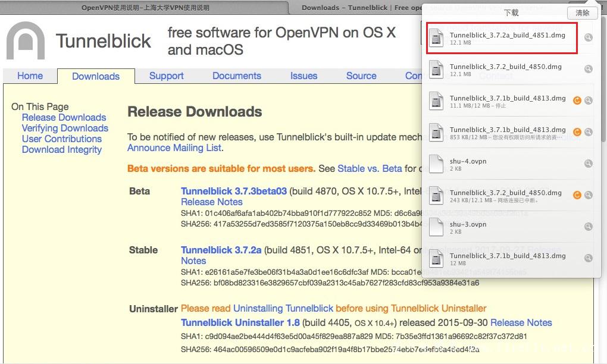
Task: Download Tunnelblick Uninstaller 1.8
Action: click(240, 322)
